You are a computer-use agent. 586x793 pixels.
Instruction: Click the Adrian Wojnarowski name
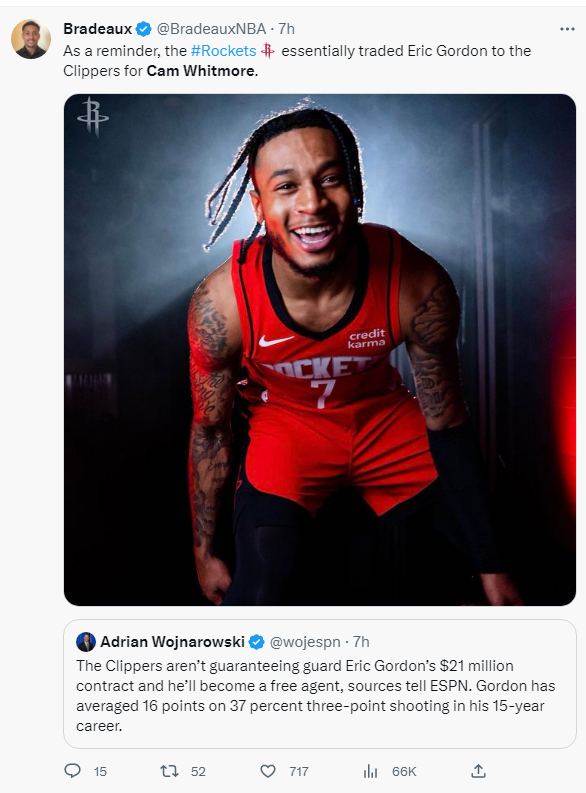(172, 642)
